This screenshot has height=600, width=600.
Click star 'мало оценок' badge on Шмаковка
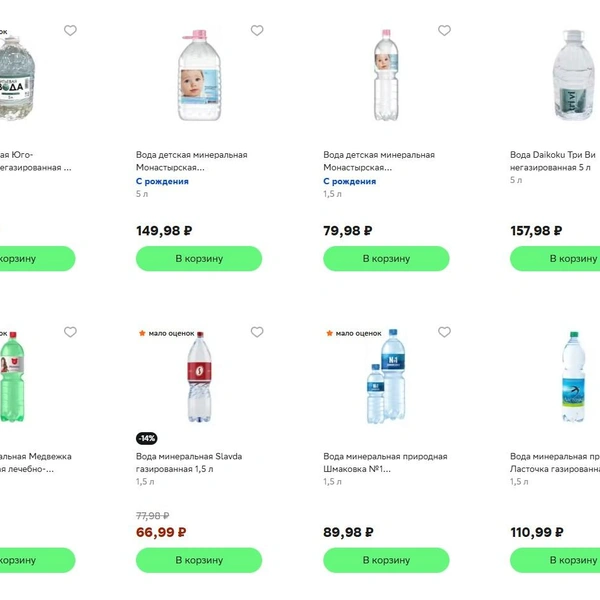click(x=352, y=333)
